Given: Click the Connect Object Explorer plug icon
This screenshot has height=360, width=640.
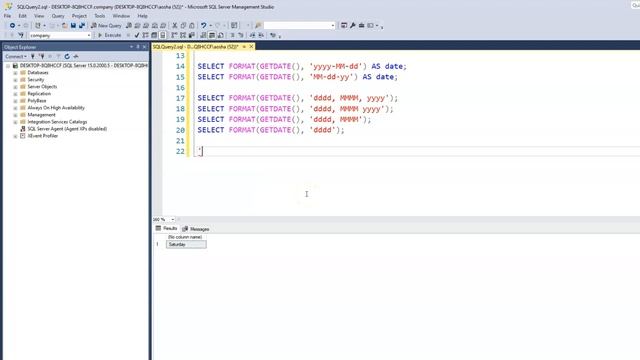Looking at the screenshot, I should pyautogui.click(x=33, y=56).
